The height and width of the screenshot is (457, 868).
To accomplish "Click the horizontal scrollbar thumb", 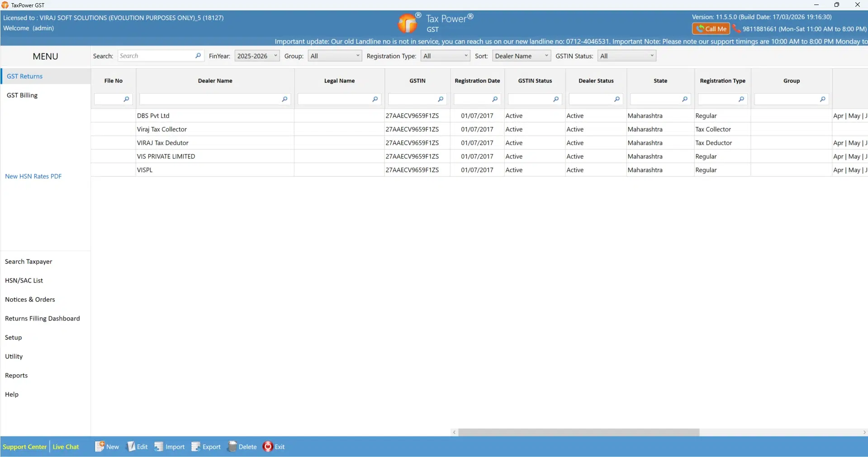I will (579, 433).
